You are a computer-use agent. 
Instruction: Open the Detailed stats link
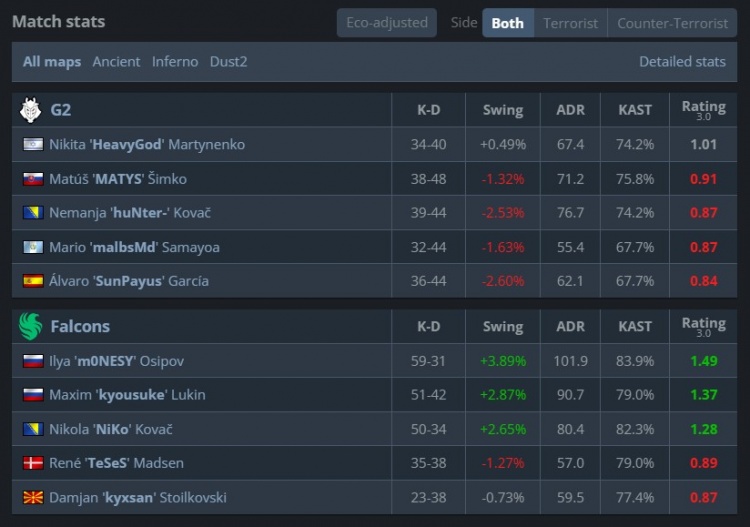click(x=682, y=62)
